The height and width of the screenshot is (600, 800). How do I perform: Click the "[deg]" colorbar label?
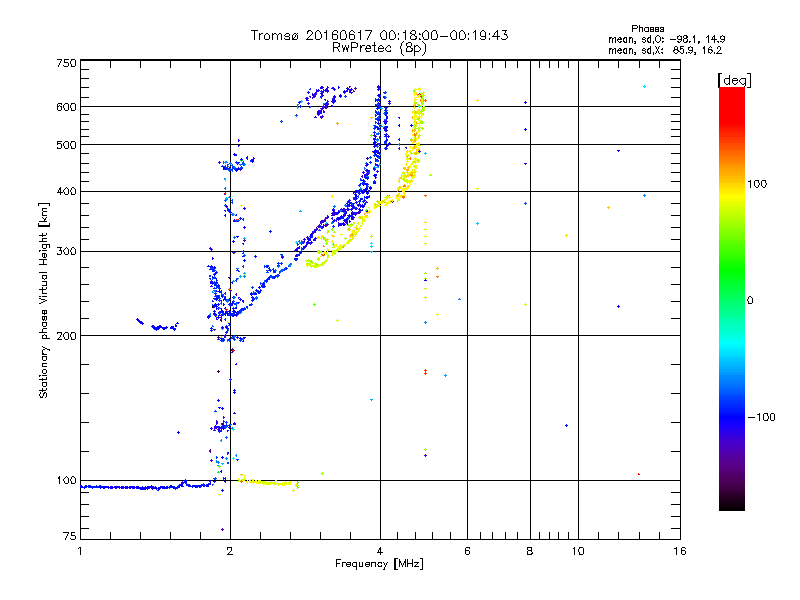[734, 80]
